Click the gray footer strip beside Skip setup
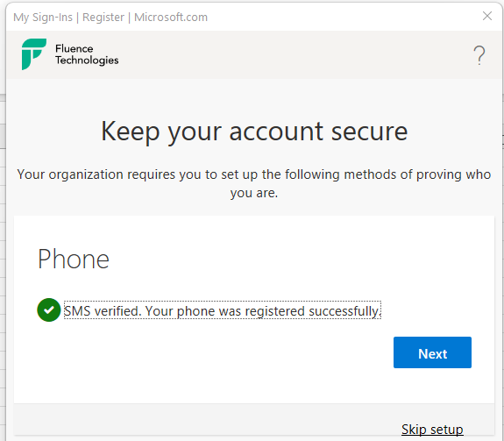This screenshot has height=441, width=504. tap(206, 421)
